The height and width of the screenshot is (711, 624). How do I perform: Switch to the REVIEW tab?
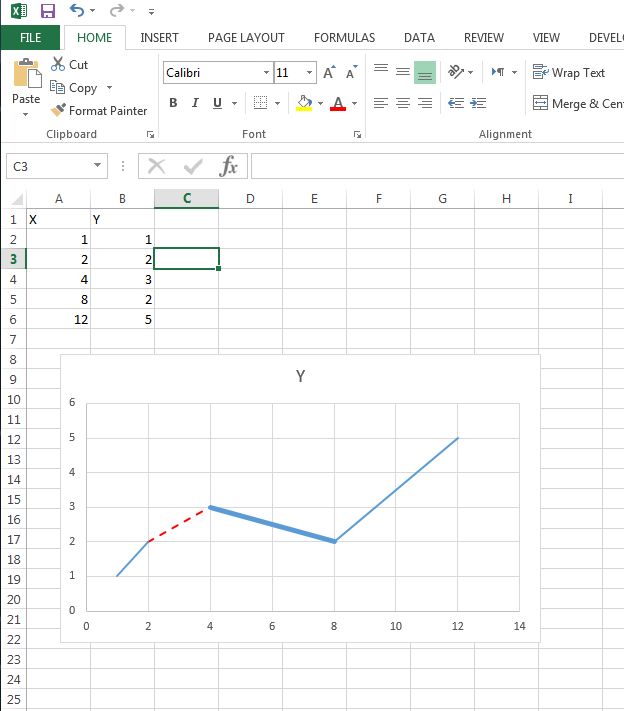click(x=483, y=38)
